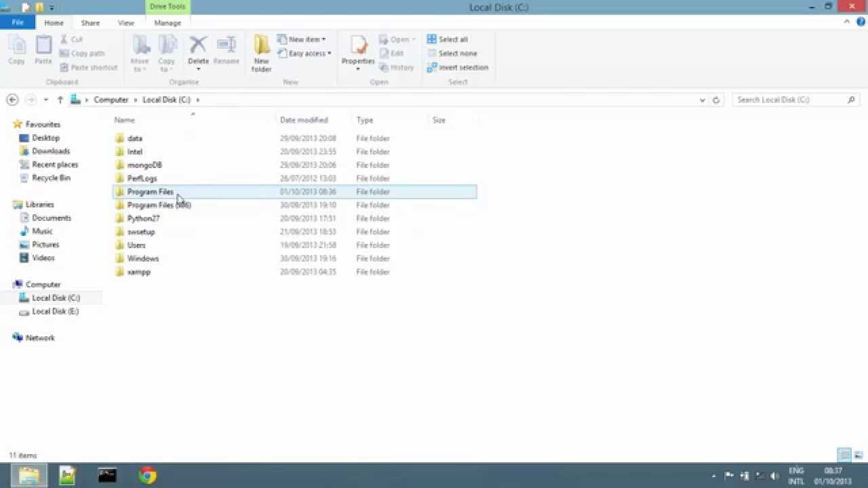Select the data folder
The width and height of the screenshot is (868, 488).
point(295,138)
